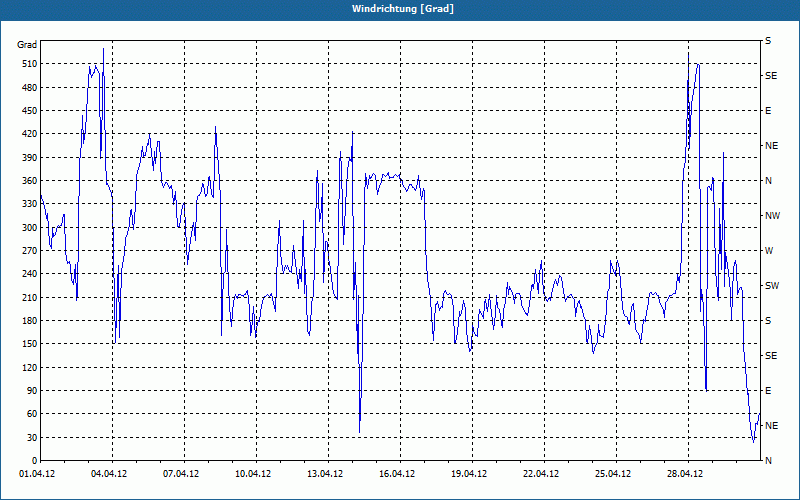Pick the 10.04.12 date label
The height and width of the screenshot is (500, 800).
[253, 474]
